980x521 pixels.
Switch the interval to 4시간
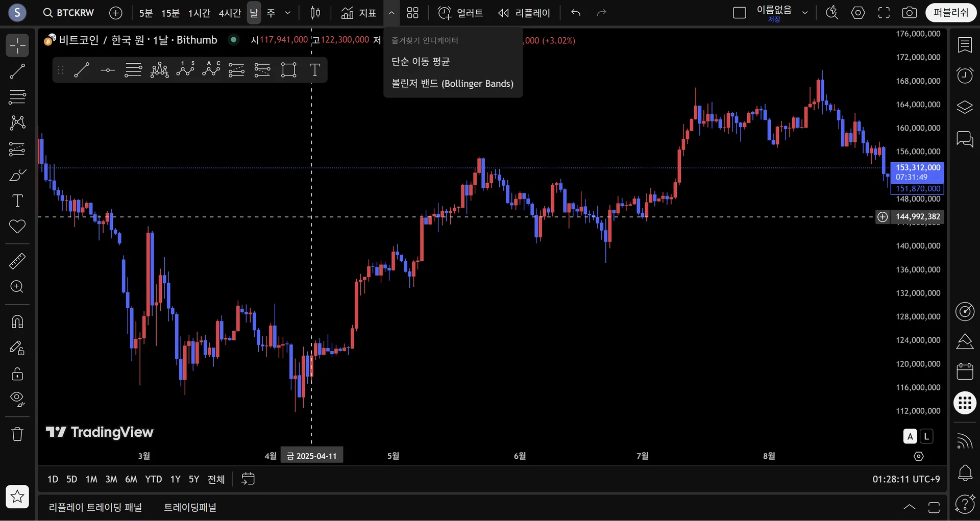[230, 13]
